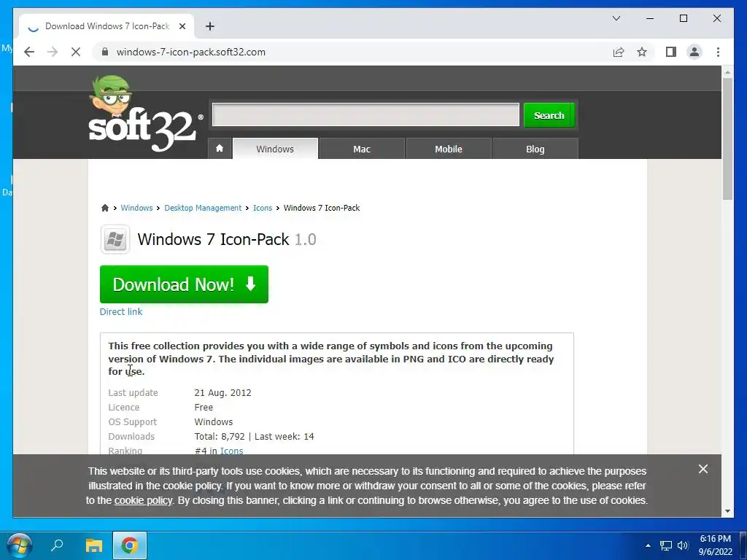
Task: Open the Icons ranking link
Action: pos(231,451)
